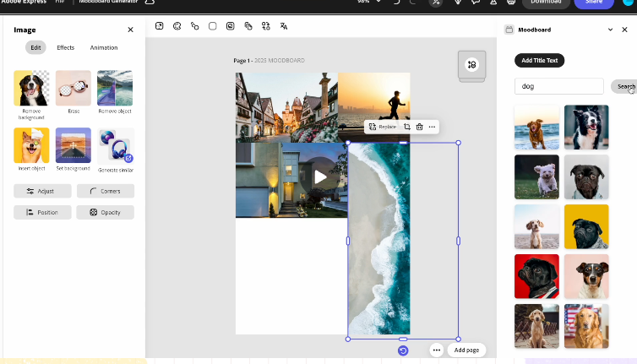Pick the black and white border collie result
Image resolution: width=637 pixels, height=364 pixels.
[586, 128]
